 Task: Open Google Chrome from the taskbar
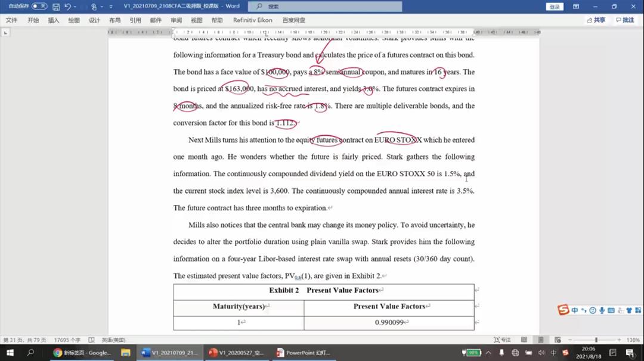pos(83,353)
